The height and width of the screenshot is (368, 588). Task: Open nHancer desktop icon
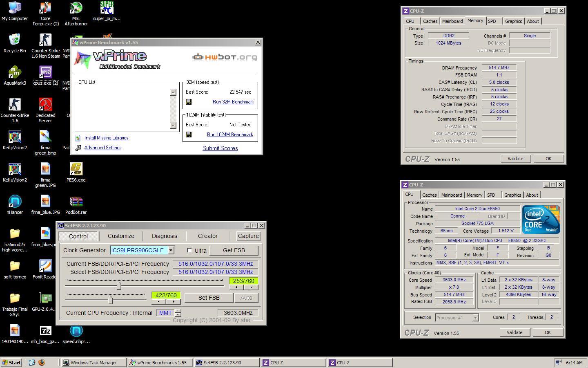point(15,204)
